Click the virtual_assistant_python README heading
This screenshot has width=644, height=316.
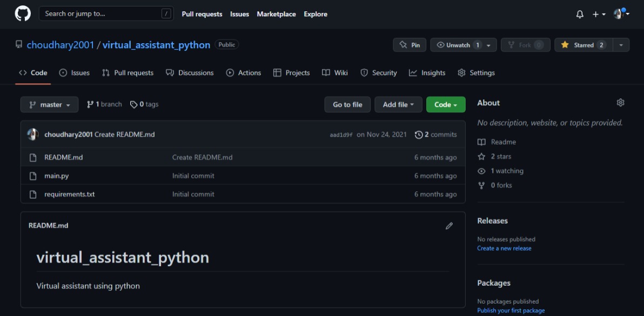[x=123, y=257]
